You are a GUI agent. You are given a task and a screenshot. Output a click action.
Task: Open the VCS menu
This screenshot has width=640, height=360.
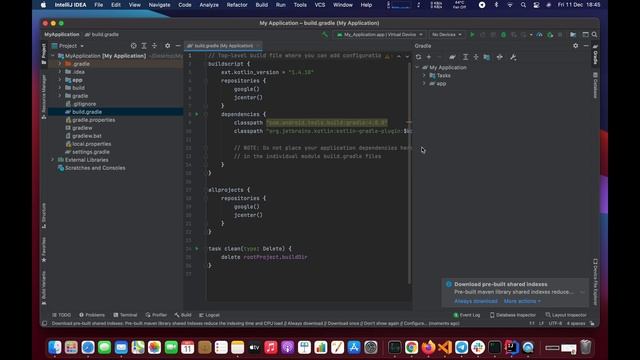point(320,5)
